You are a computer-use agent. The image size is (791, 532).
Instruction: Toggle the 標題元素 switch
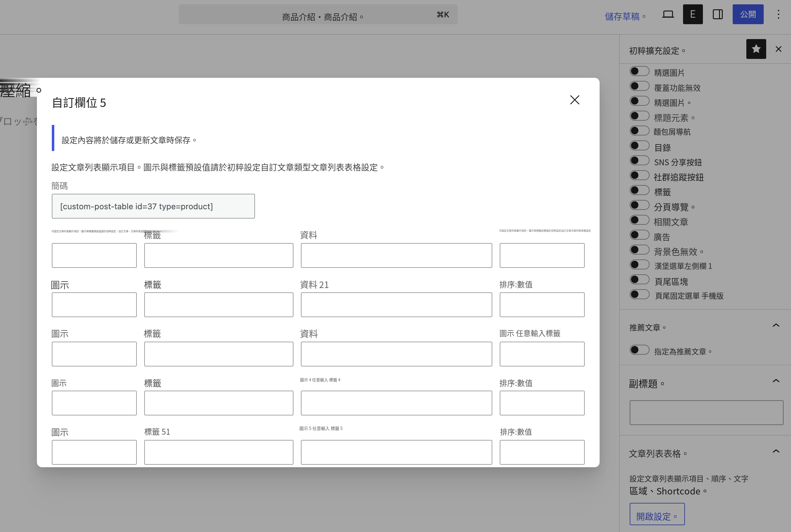(x=639, y=116)
